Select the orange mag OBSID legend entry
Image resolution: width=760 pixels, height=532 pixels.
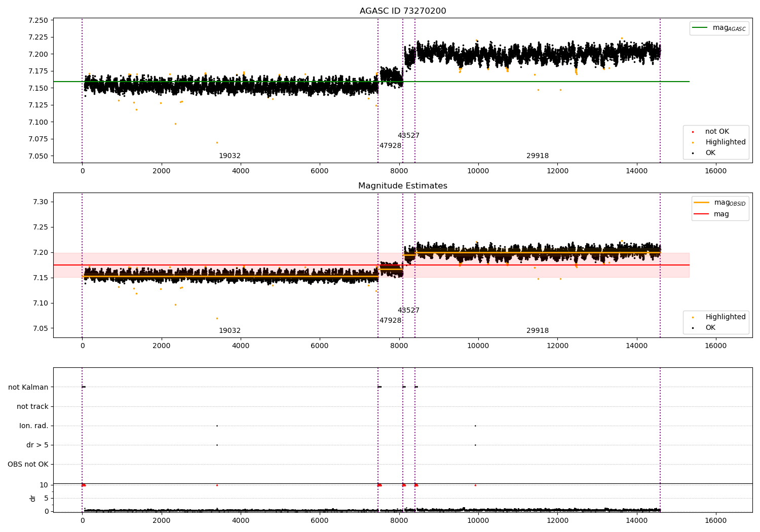coord(719,203)
